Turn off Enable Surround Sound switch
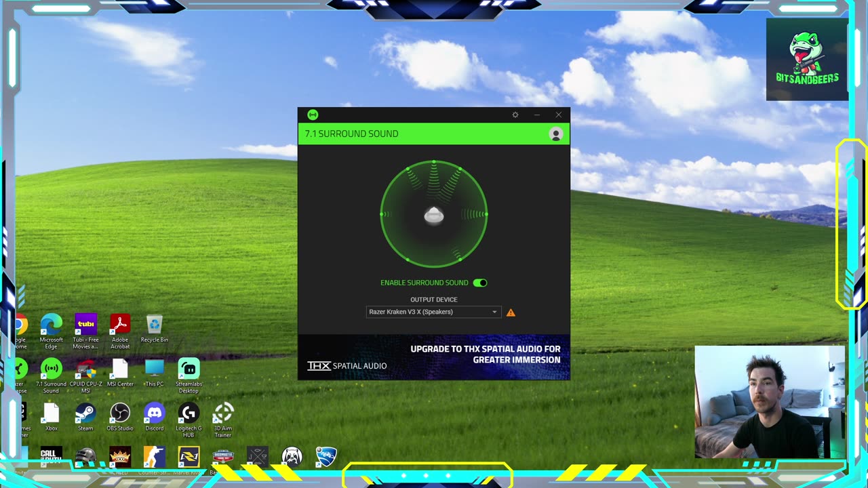Screen dimensions: 868x488 (480, 283)
